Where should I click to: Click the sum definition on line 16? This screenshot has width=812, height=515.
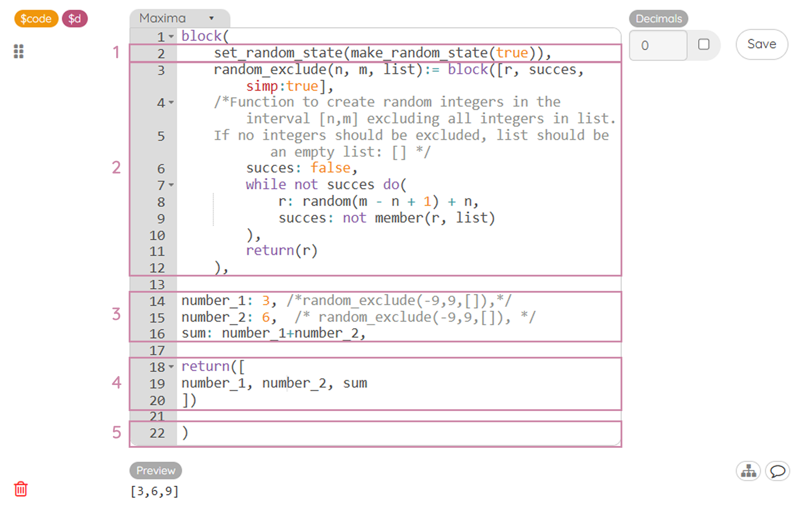(x=274, y=333)
